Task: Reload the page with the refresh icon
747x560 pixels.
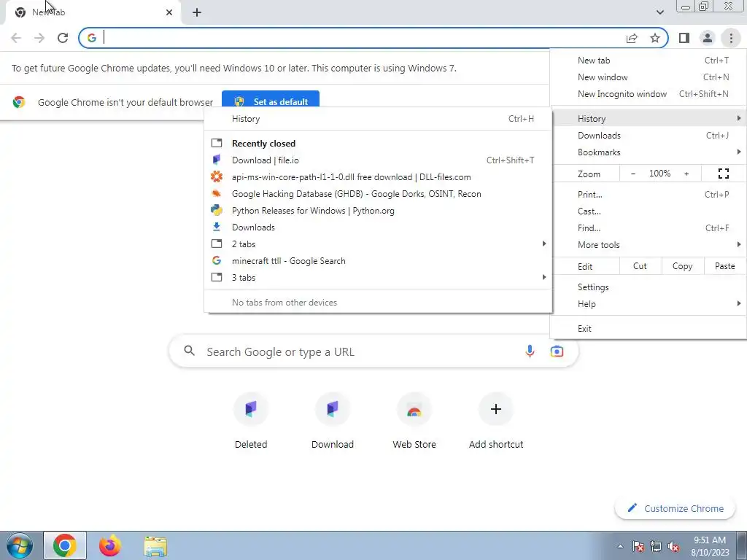Action: [63, 38]
